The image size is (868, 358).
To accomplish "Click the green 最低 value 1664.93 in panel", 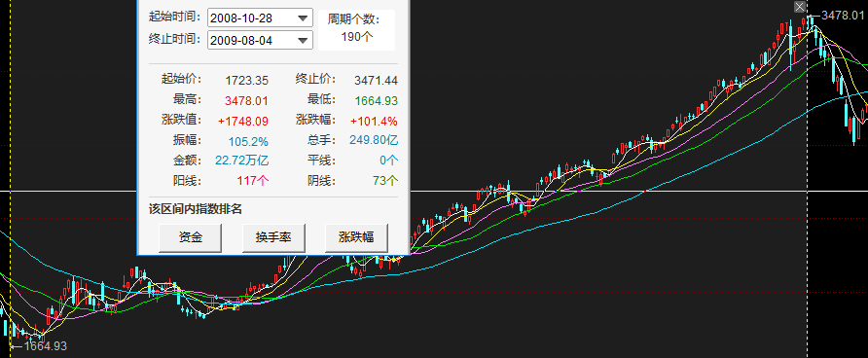I will click(376, 101).
